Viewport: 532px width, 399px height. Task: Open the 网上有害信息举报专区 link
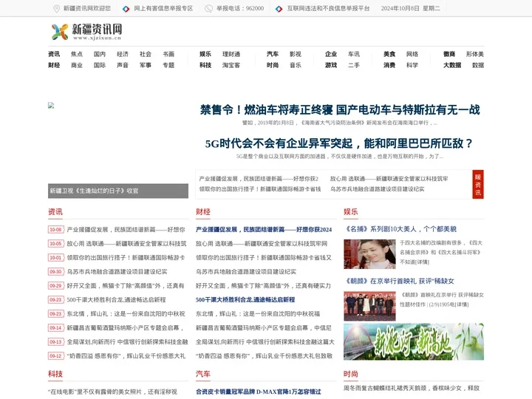tap(163, 8)
